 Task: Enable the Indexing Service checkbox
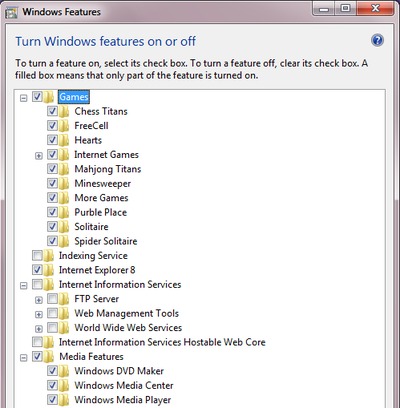point(37,255)
